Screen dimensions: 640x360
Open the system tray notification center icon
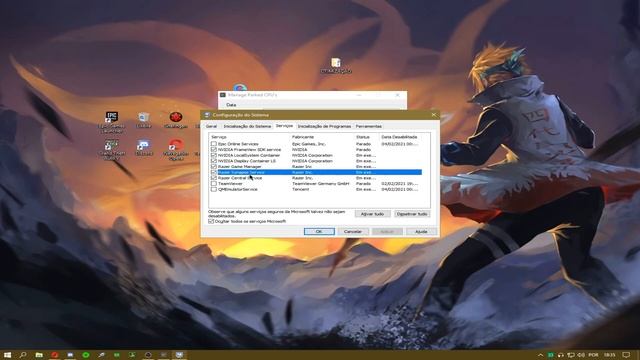626,355
